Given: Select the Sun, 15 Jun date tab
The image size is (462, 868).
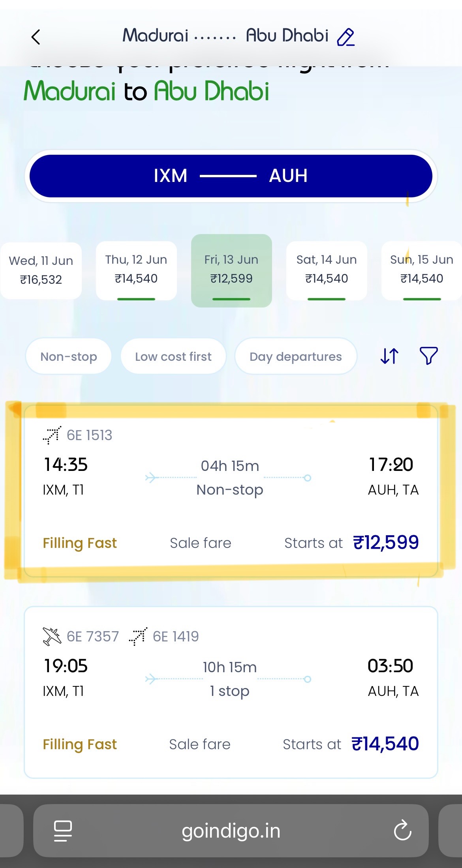Looking at the screenshot, I should (421, 270).
